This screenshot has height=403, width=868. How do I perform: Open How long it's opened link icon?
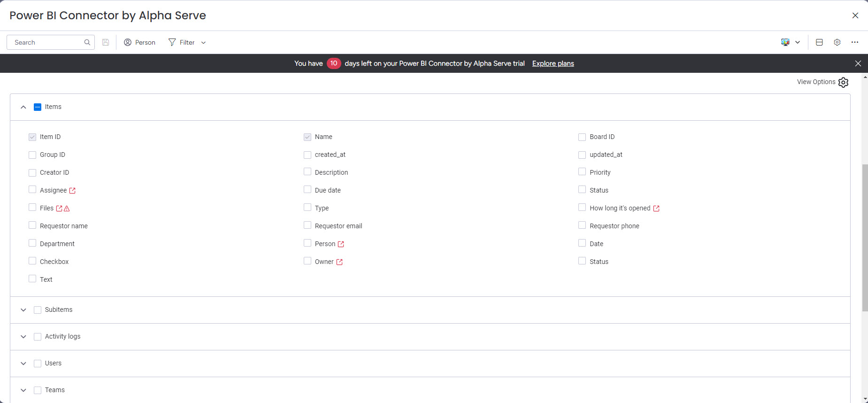click(x=656, y=209)
